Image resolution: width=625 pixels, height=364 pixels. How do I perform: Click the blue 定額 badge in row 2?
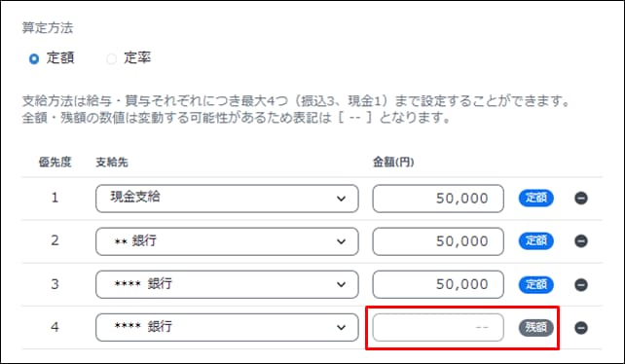pyautogui.click(x=536, y=241)
